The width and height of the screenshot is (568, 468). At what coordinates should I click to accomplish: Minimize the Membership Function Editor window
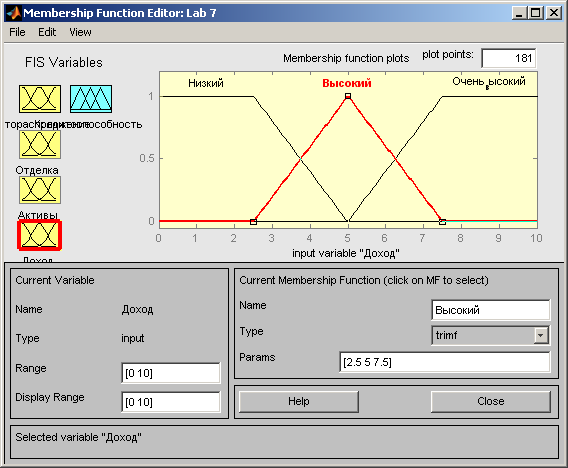click(520, 13)
